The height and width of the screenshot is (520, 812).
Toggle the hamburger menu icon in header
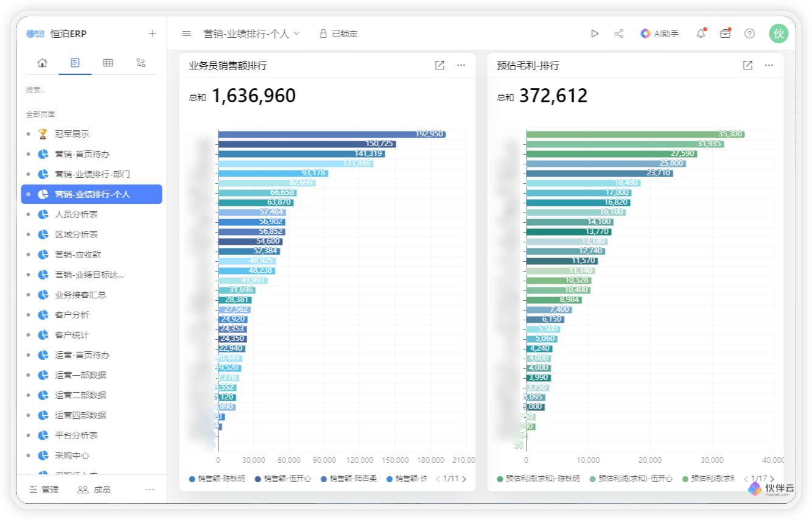pyautogui.click(x=187, y=33)
